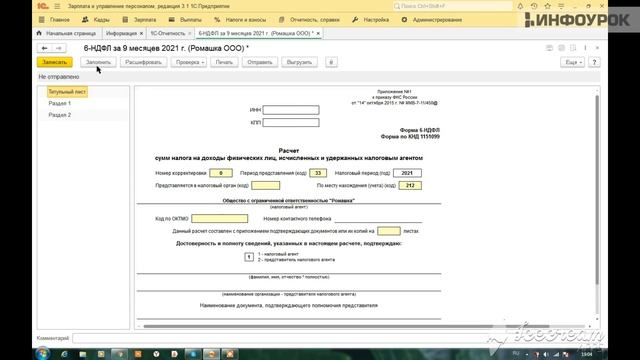Open help with the question mark button
The image size is (640, 360).
click(x=594, y=62)
